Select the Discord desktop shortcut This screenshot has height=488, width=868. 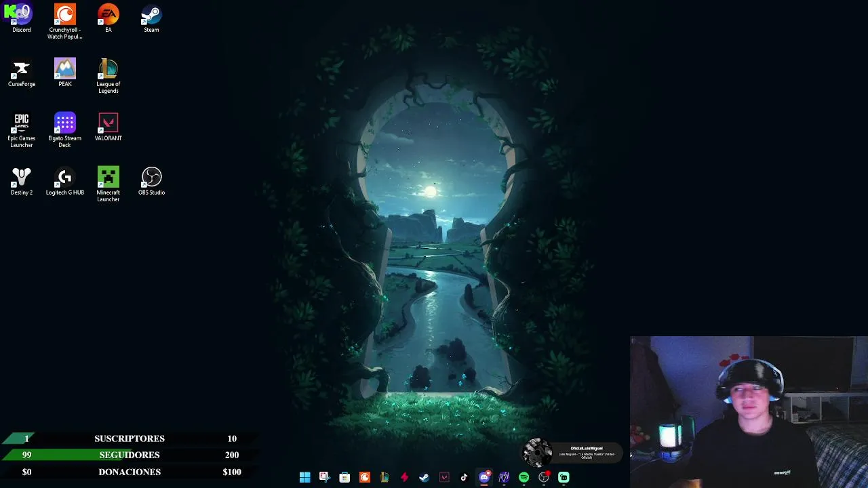coord(21,18)
